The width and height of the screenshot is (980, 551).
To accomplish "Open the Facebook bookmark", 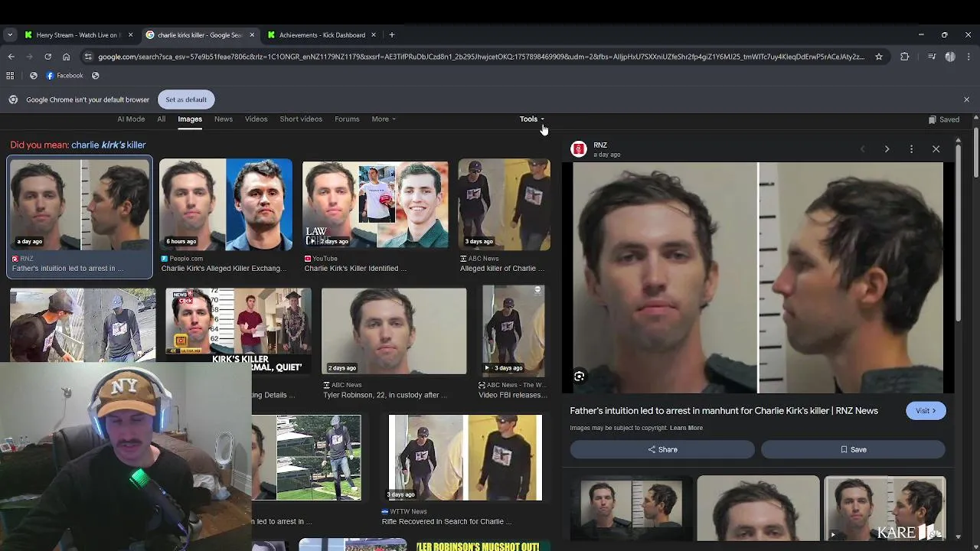I will pyautogui.click(x=64, y=75).
